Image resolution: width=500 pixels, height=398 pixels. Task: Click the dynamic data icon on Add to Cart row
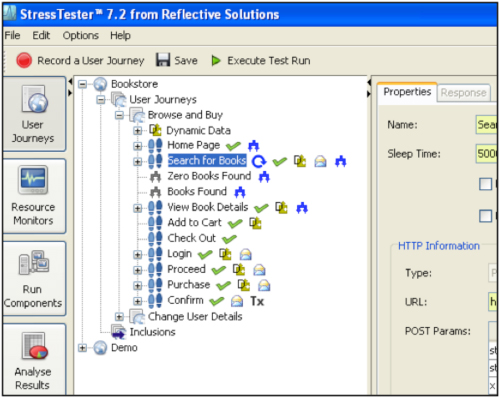click(x=256, y=223)
